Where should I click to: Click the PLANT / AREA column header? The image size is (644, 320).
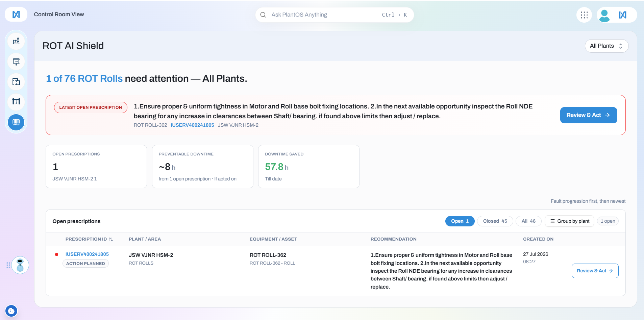point(145,239)
